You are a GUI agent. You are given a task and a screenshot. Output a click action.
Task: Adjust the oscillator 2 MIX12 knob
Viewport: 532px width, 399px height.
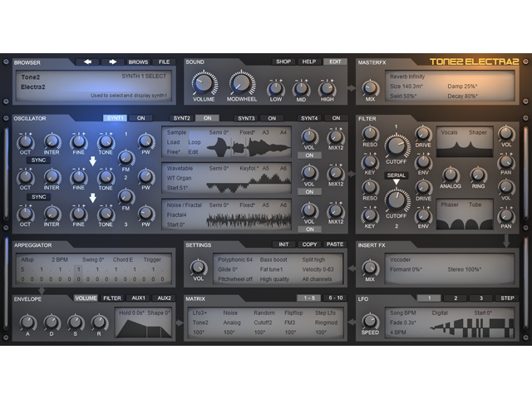point(336,174)
